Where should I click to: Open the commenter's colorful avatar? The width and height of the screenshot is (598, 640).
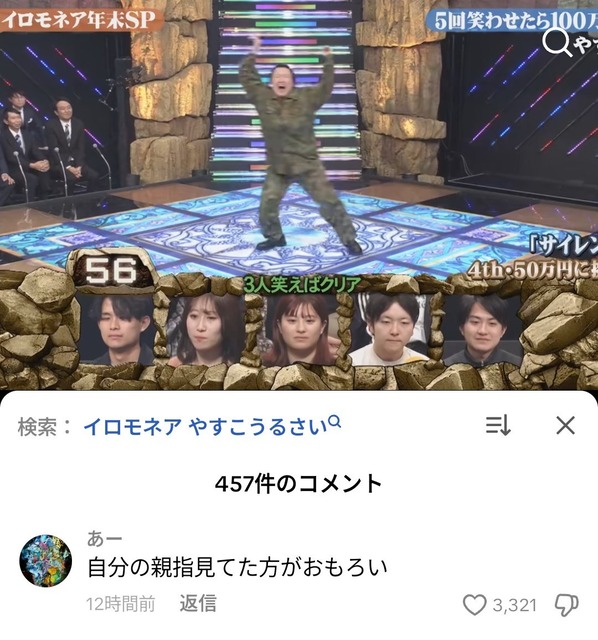click(46, 561)
